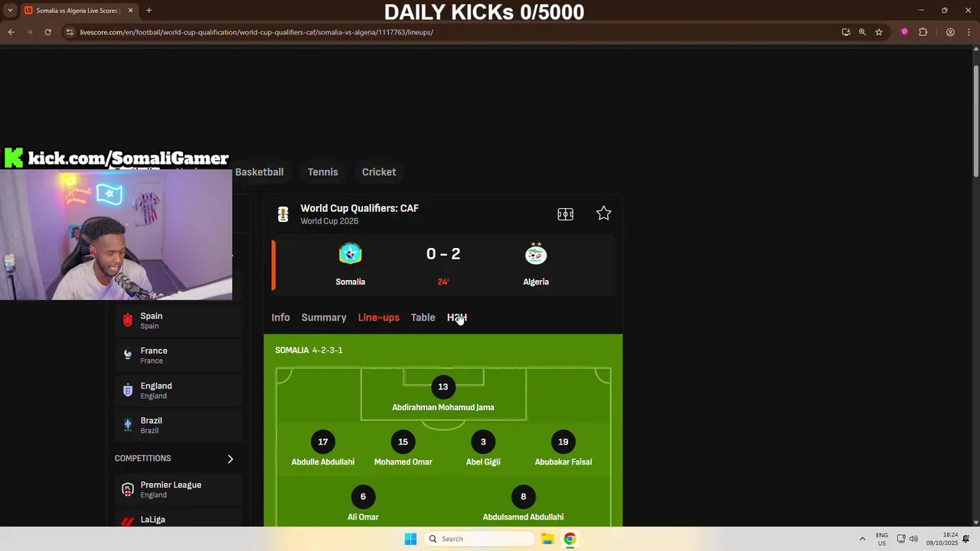Select the Line-ups tab
The width and height of the screenshot is (980, 551).
(x=379, y=318)
